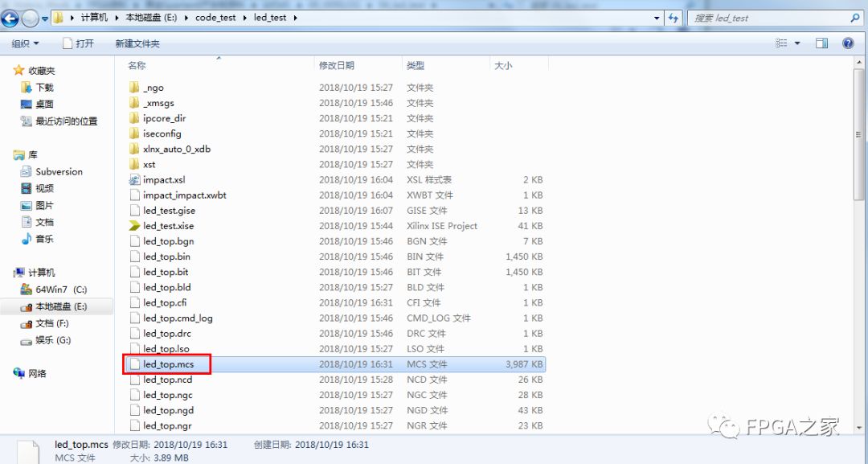Click the magnifier icon in the search box
The width and height of the screenshot is (868, 464).
(x=856, y=17)
